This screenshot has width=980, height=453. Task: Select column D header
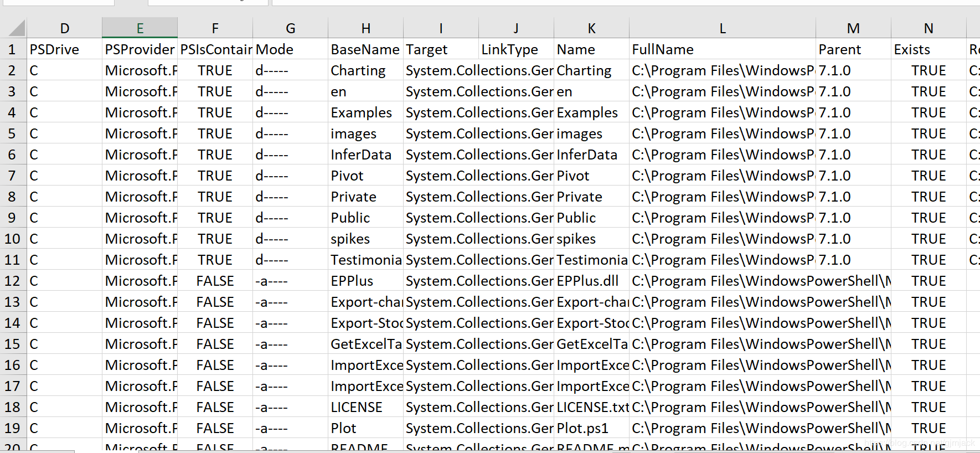pyautogui.click(x=65, y=28)
